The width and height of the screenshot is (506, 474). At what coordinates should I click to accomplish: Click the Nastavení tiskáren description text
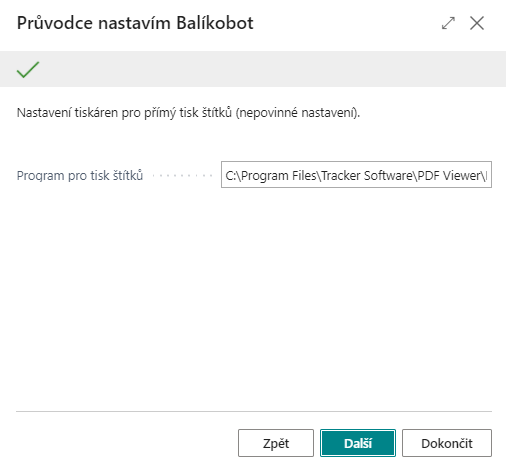click(188, 113)
